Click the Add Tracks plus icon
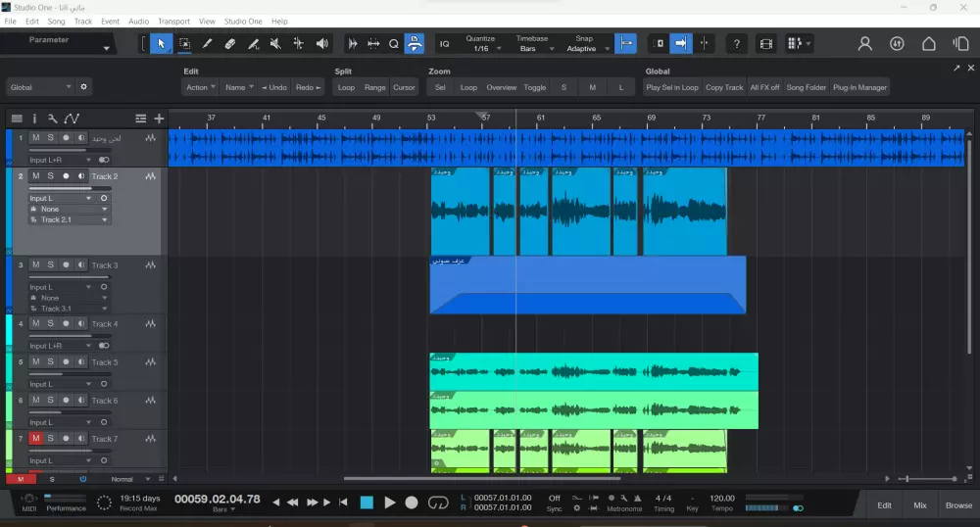 tap(159, 119)
